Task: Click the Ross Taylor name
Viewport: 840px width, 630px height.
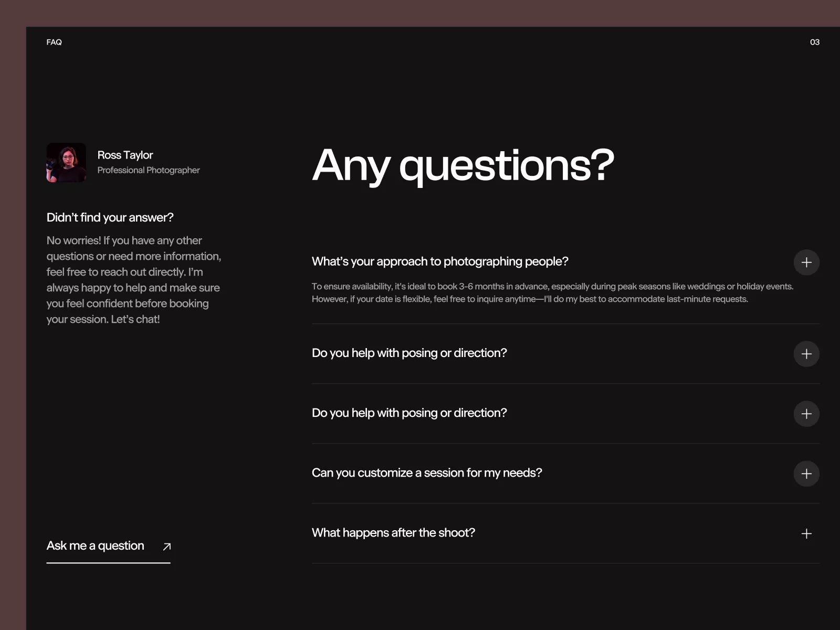Action: pyautogui.click(x=125, y=155)
